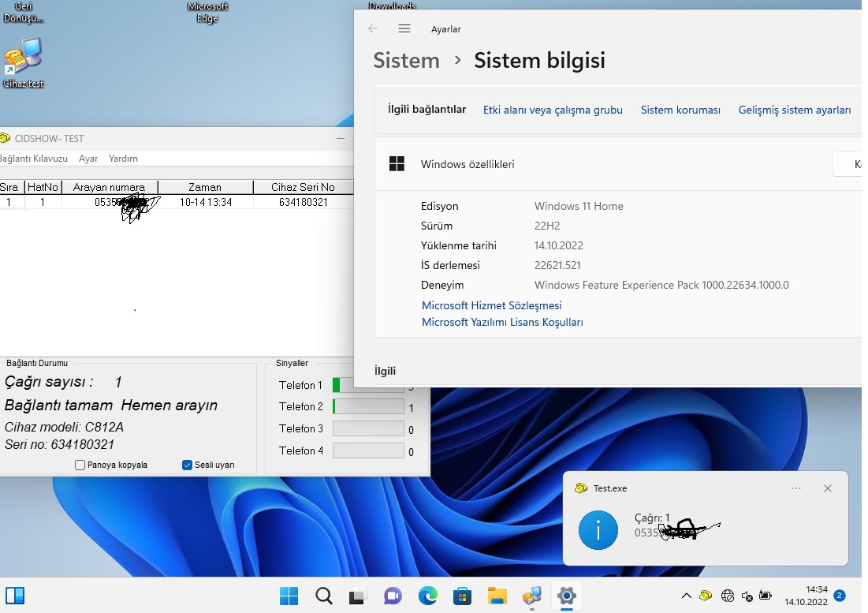The width and height of the screenshot is (868, 613).
Task: Select the Windows 11 Home edition value
Action: pos(579,206)
